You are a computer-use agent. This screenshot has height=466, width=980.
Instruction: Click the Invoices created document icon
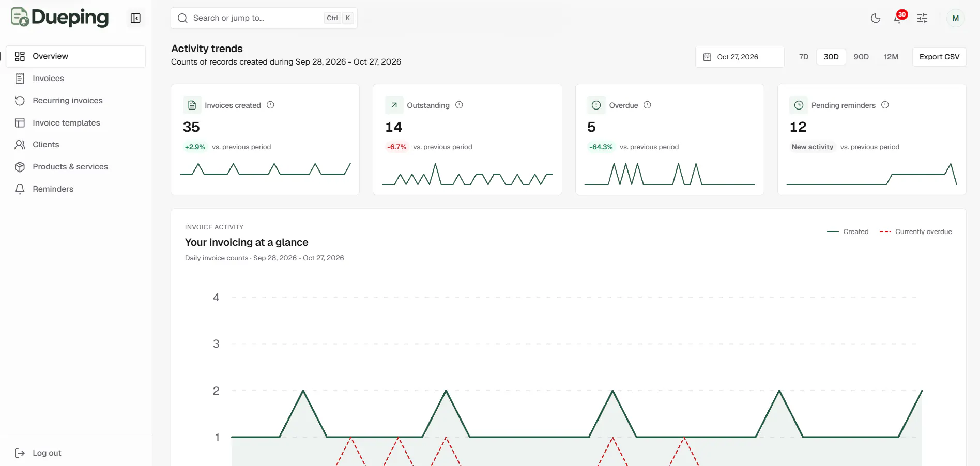(192, 105)
